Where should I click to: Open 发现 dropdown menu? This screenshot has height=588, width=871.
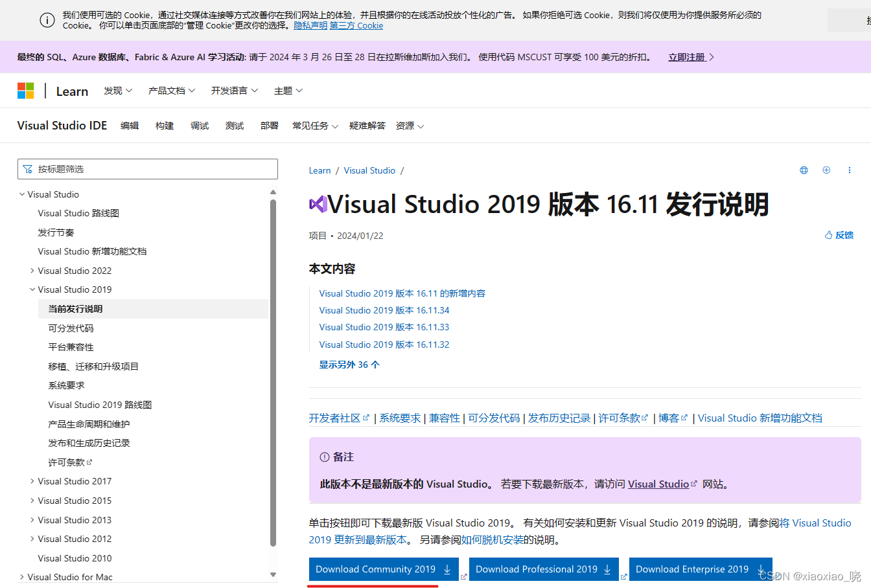point(118,91)
